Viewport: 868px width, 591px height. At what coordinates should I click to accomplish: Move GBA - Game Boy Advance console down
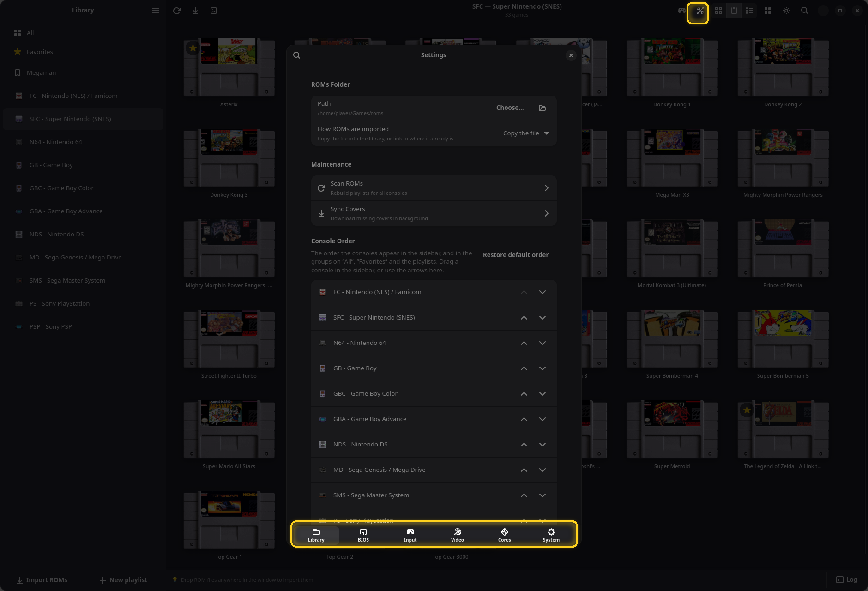click(x=542, y=419)
